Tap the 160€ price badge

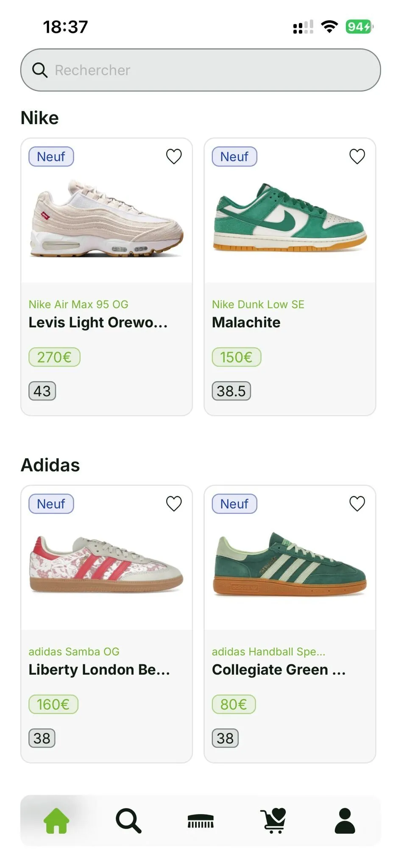[53, 704]
